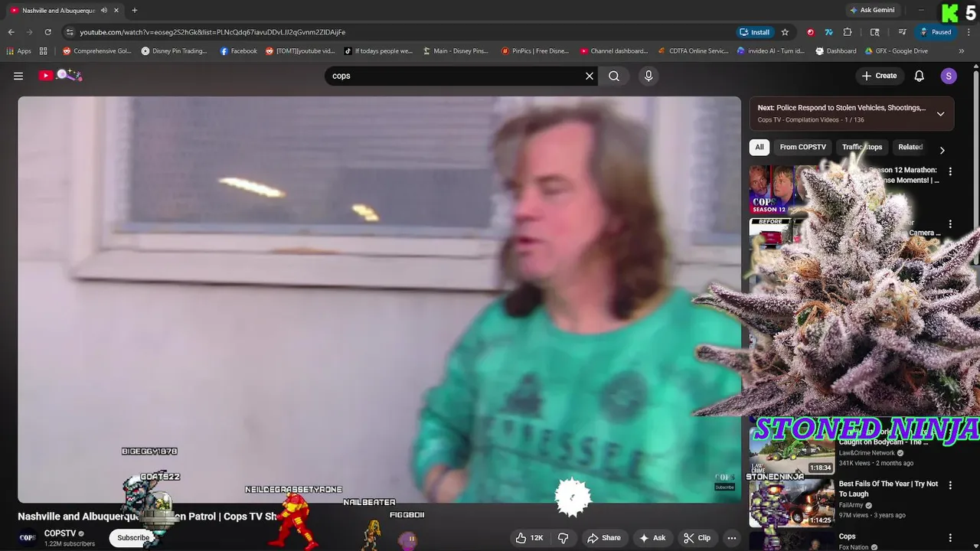Go back in browser history
The width and height of the screenshot is (980, 551).
click(x=11, y=32)
